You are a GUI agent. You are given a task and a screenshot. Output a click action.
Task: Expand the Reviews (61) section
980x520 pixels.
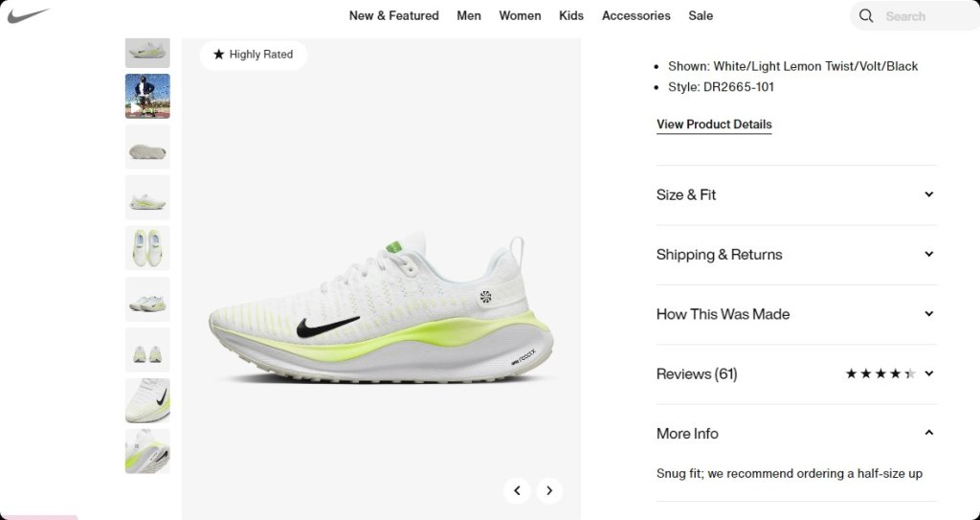[x=796, y=374]
